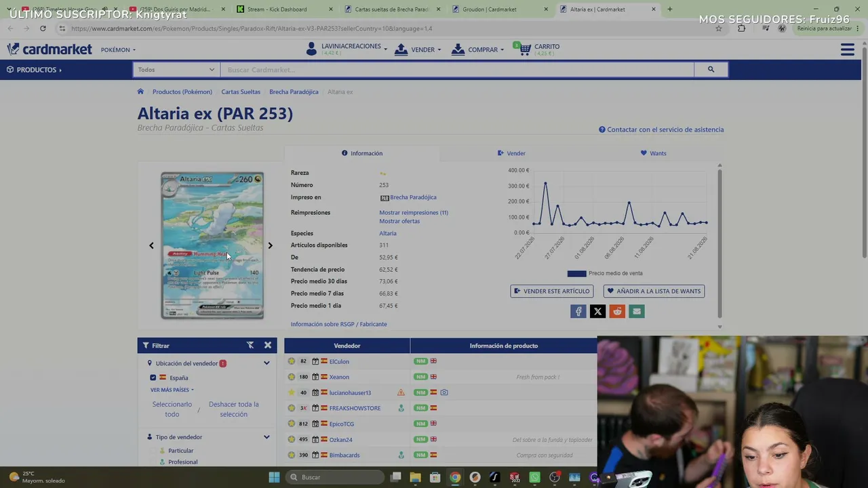Image resolution: width=868 pixels, height=488 pixels.
Task: Open File Explorer from taskbar
Action: point(416,477)
